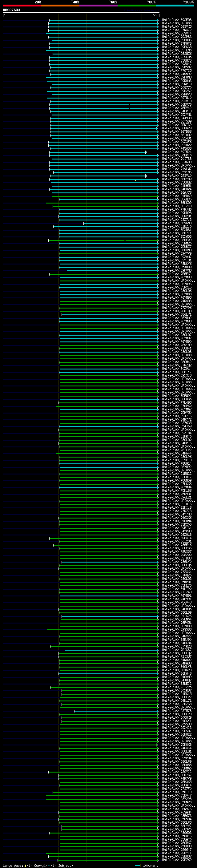The width and height of the screenshot is (197, 868).
Task: Select hit label UniRef100_Q2GYI2
Action: point(176,772)
